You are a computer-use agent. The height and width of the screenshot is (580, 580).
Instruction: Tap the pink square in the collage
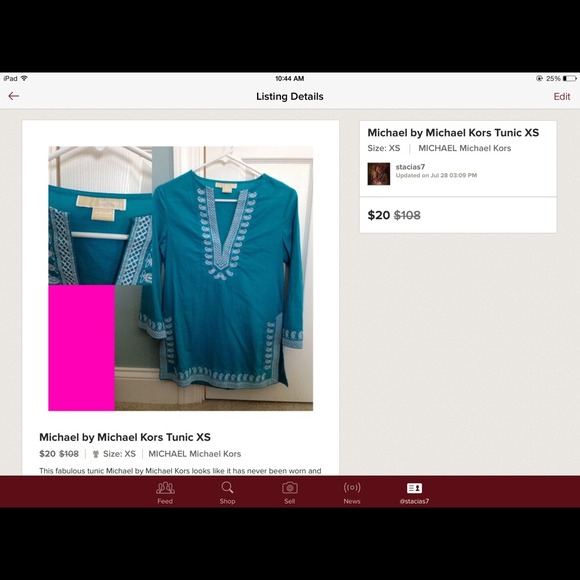[81, 347]
